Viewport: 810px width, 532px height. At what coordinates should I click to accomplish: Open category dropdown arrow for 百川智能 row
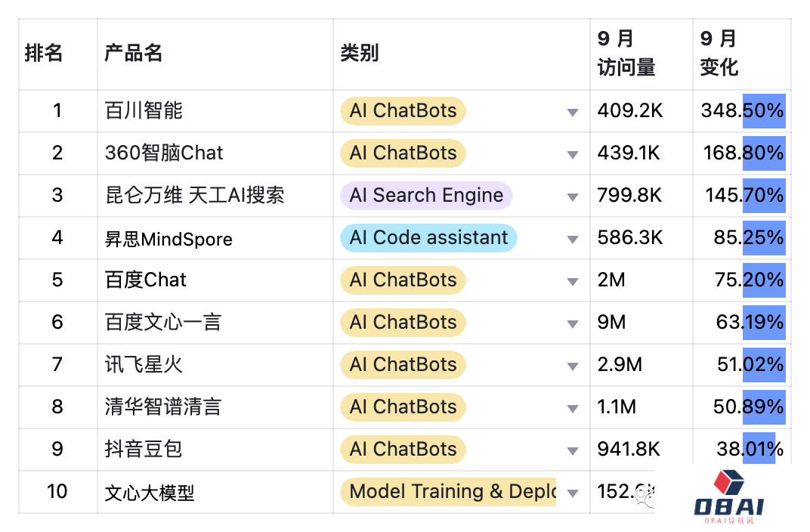coord(572,112)
